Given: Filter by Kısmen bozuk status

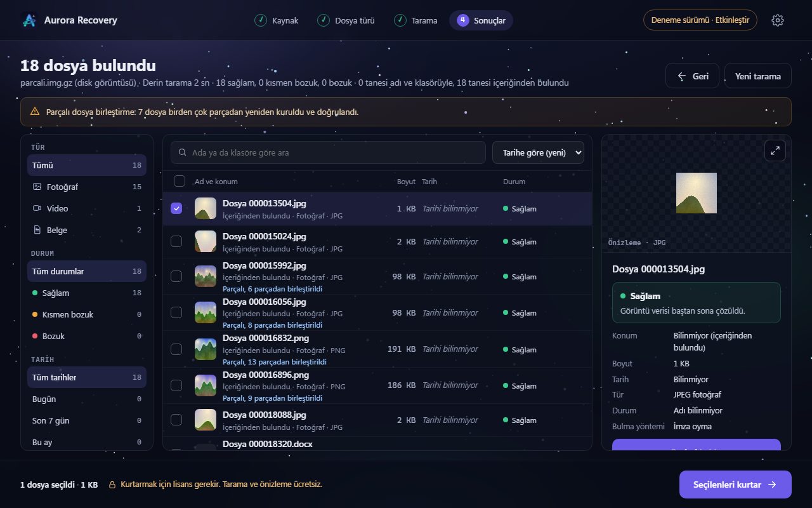Looking at the screenshot, I should click(87, 314).
